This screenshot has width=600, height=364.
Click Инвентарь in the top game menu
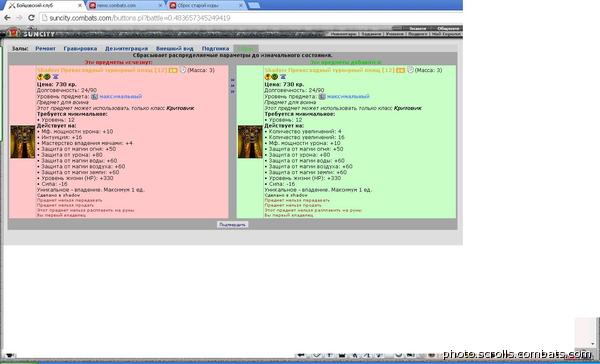pyautogui.click(x=343, y=34)
